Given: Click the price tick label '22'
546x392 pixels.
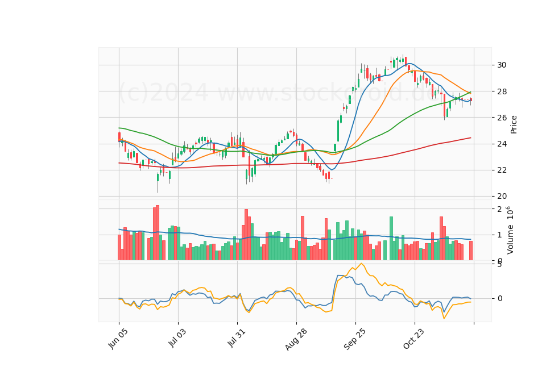Looking at the screenshot, I should pos(502,170).
